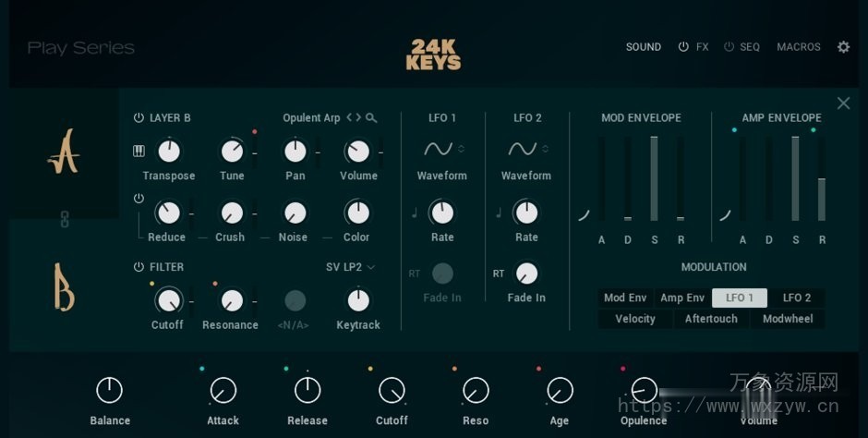Image resolution: width=868 pixels, height=438 pixels.
Task: Select the Velocity modulation button
Action: coord(635,319)
